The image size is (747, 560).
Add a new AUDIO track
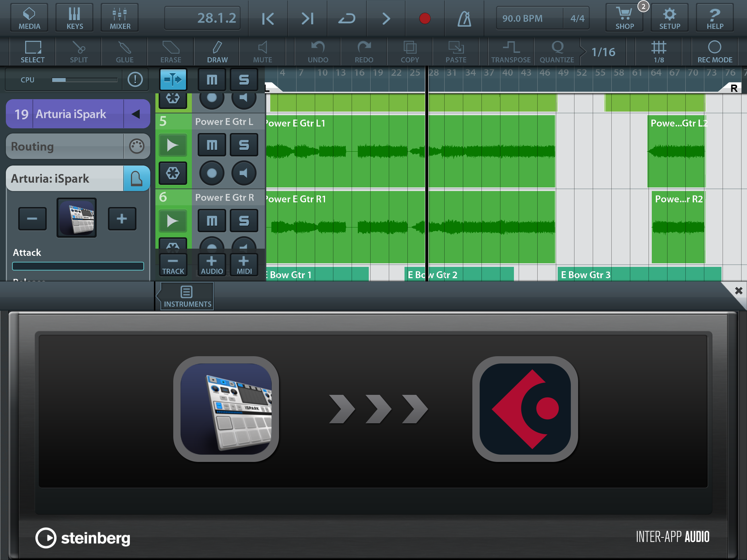point(212,265)
